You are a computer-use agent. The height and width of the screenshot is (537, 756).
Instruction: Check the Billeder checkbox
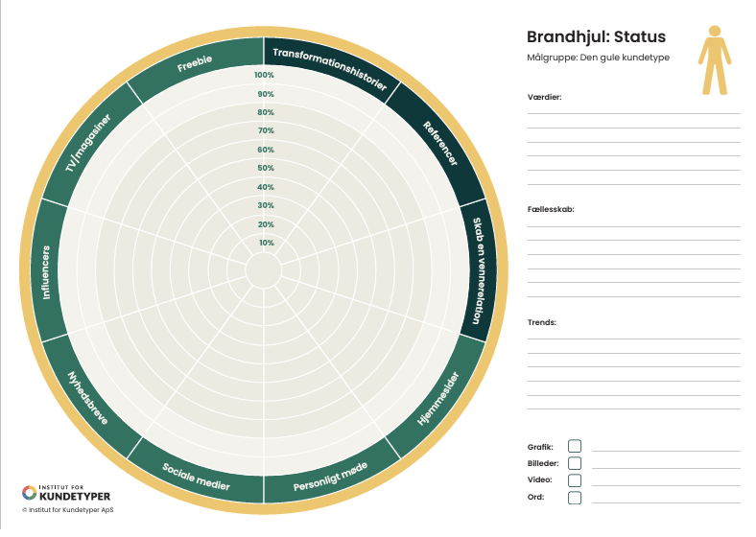click(575, 463)
